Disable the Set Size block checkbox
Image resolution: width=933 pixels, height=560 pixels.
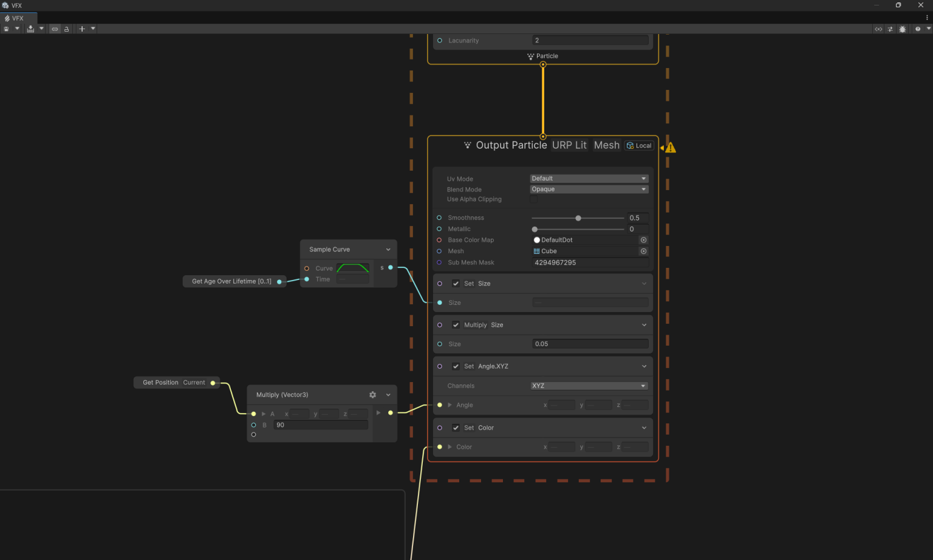456,283
